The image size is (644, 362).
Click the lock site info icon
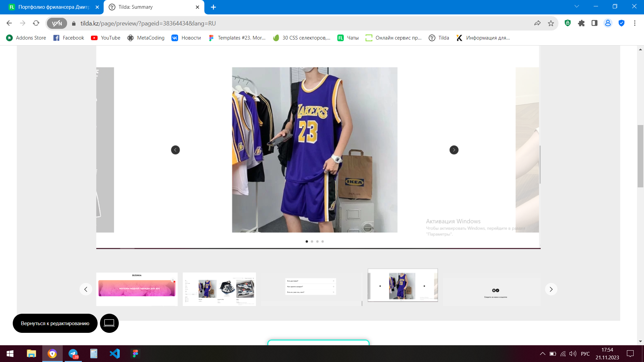[x=74, y=23]
